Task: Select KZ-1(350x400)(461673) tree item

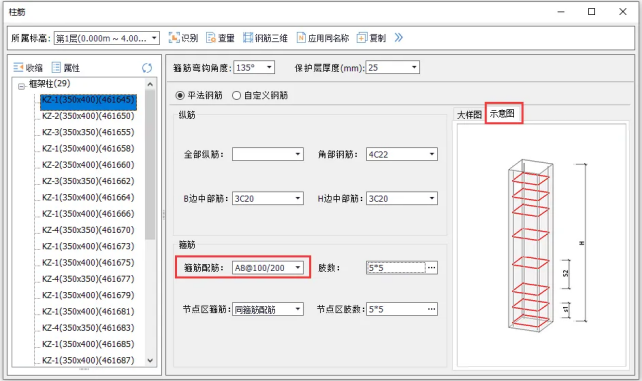Action: [x=88, y=246]
